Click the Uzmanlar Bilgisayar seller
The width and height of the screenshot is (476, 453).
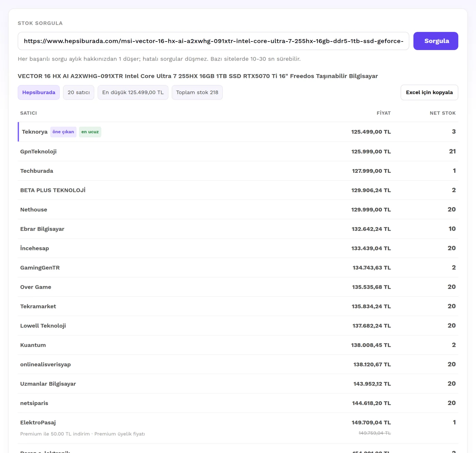point(48,384)
